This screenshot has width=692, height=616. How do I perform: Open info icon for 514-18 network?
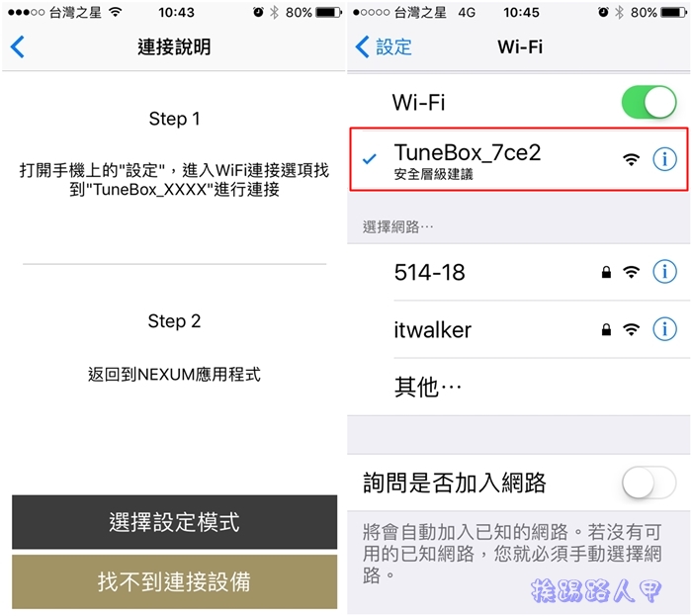tap(664, 272)
